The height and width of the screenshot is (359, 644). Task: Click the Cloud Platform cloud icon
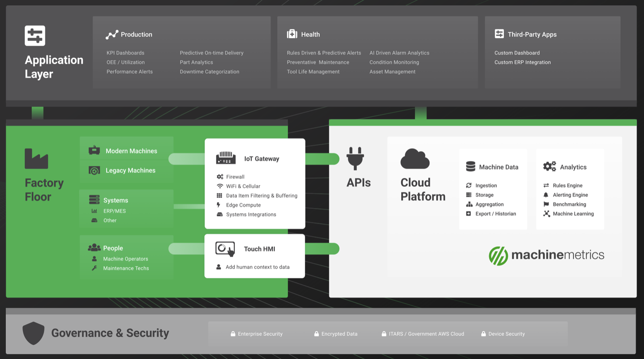point(415,159)
